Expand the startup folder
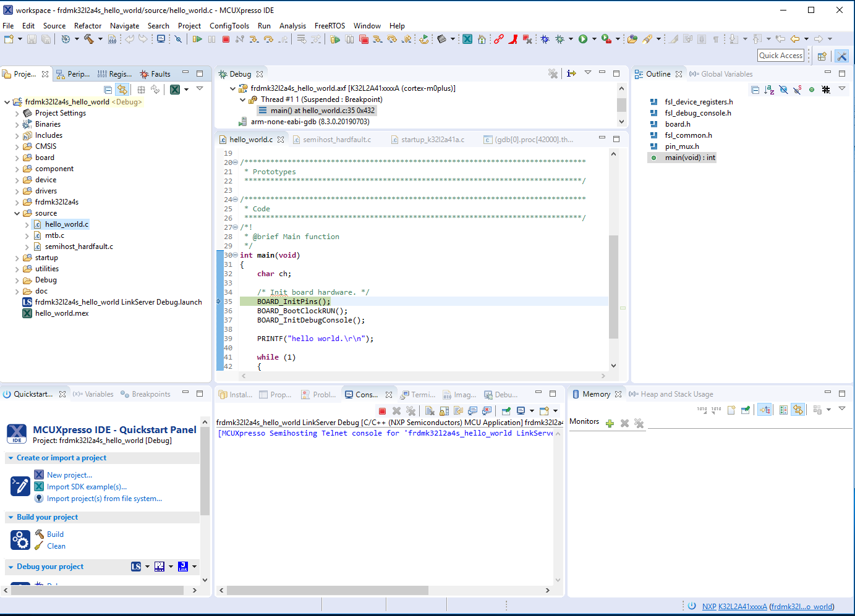Viewport: 855px width, 616px height. coord(17,258)
